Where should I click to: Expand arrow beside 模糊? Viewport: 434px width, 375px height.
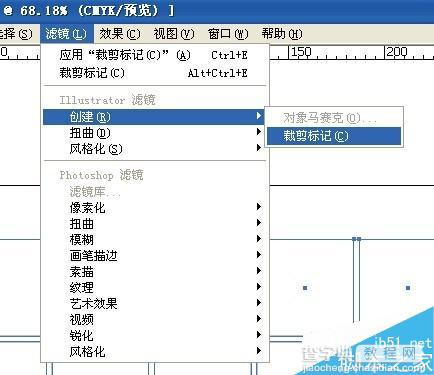point(259,239)
